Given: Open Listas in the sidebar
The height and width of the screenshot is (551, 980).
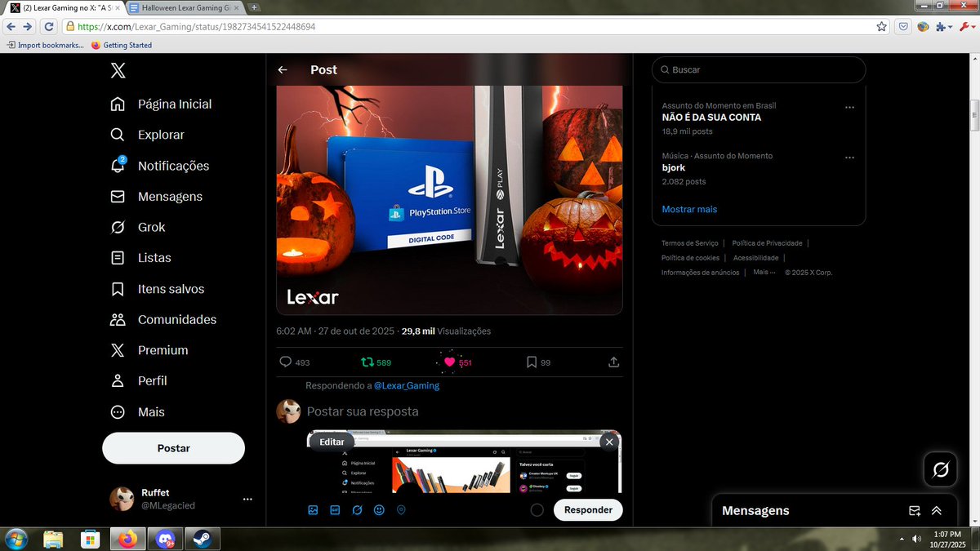Looking at the screenshot, I should 140,258.
